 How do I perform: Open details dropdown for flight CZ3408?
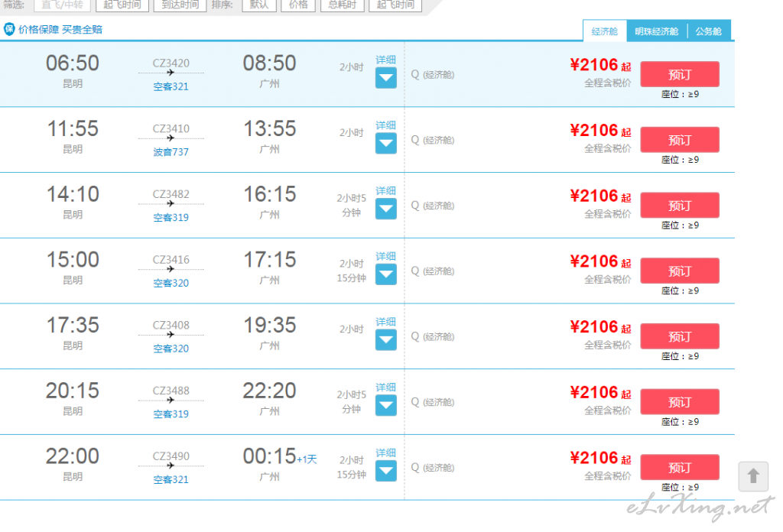385,340
